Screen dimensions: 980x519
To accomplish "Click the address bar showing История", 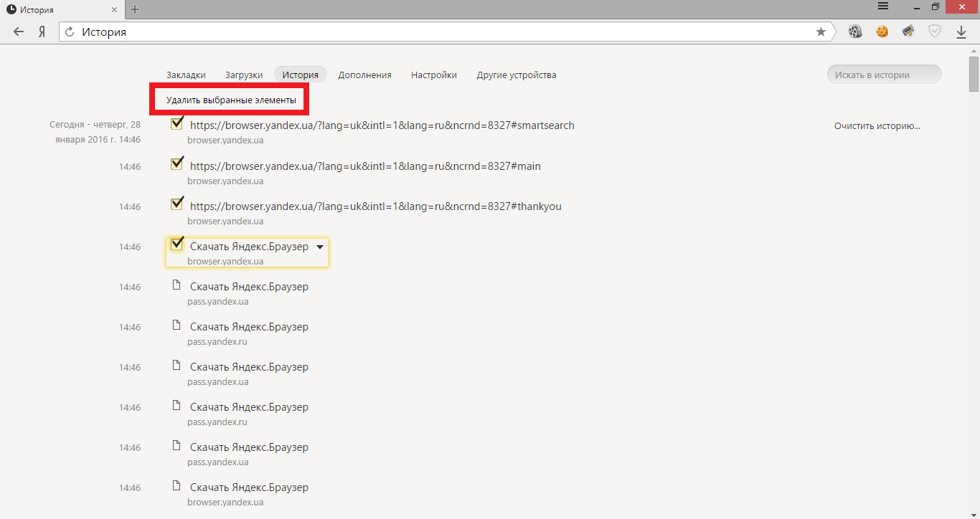I will point(446,32).
